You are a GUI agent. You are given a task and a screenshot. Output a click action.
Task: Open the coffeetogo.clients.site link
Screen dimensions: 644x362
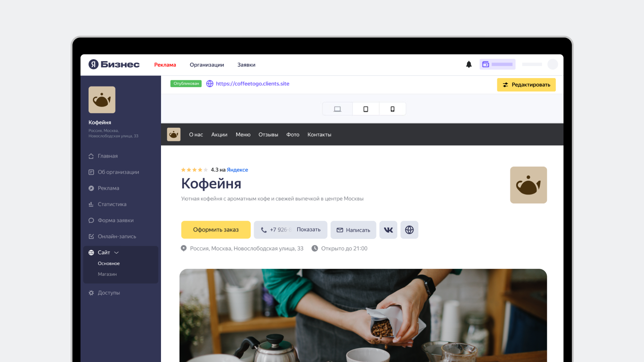pos(252,84)
